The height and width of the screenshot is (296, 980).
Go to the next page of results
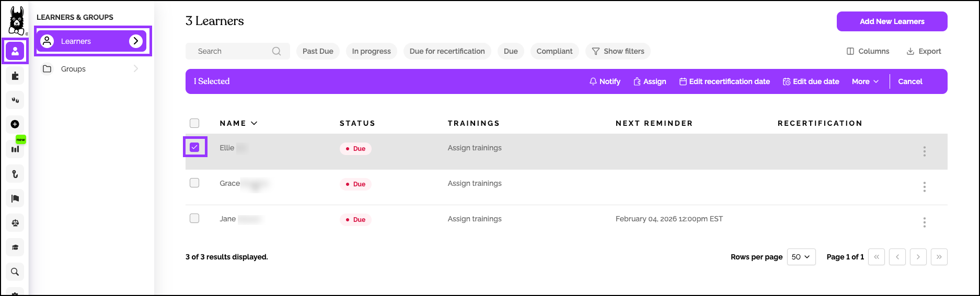(918, 257)
